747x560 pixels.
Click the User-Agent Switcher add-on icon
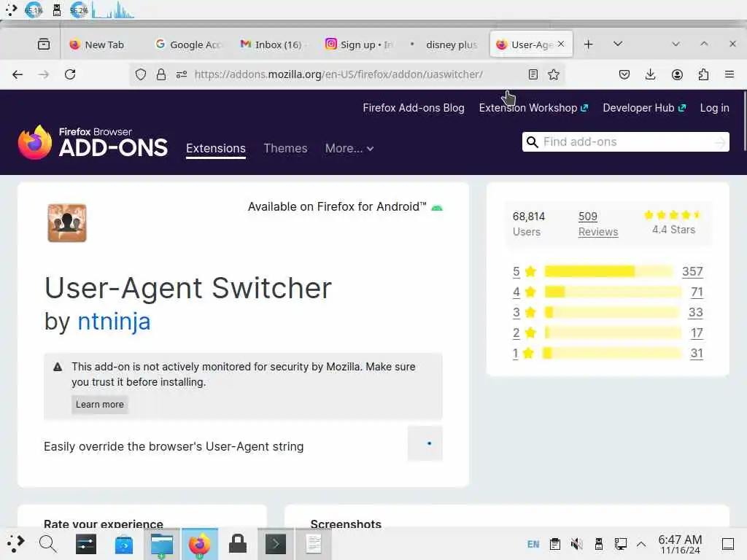coord(67,223)
